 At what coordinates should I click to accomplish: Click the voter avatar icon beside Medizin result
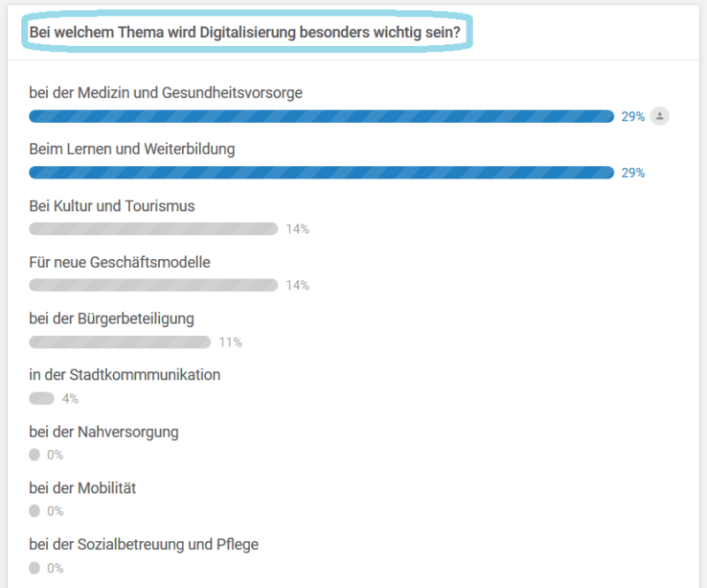(659, 116)
